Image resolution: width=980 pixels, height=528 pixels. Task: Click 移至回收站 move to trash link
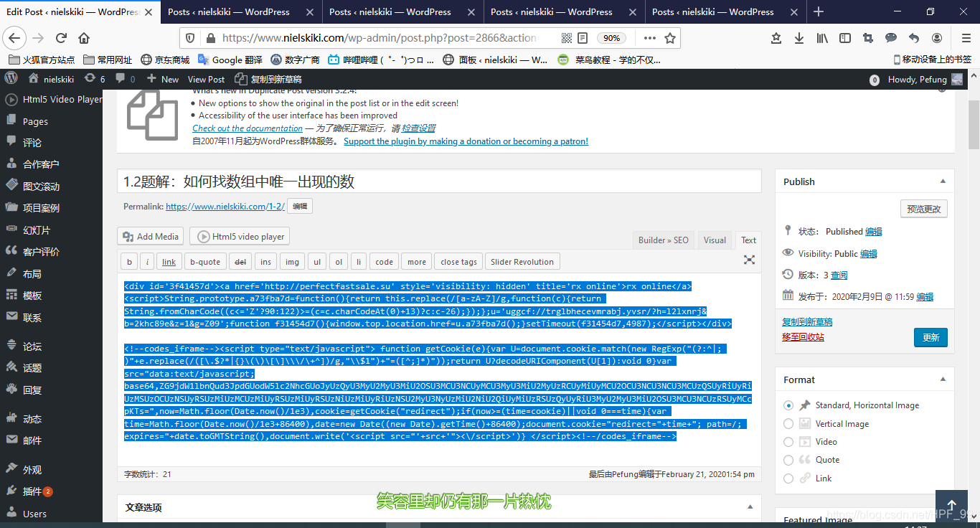[803, 336]
